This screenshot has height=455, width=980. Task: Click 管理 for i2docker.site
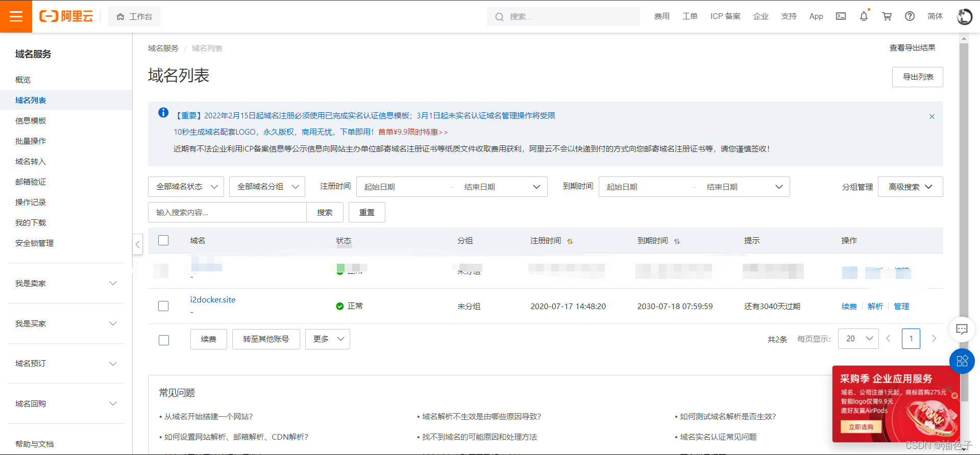901,306
